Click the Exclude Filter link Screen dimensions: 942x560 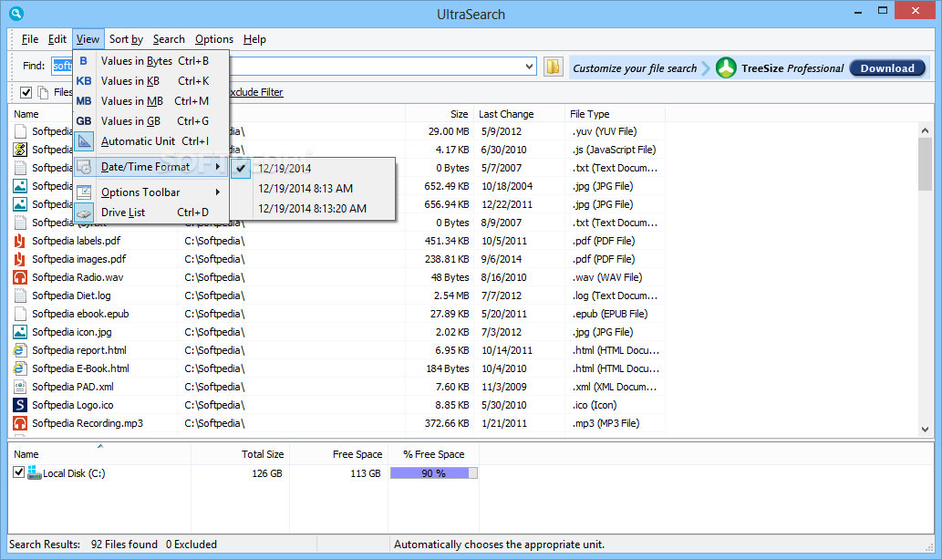pos(256,92)
